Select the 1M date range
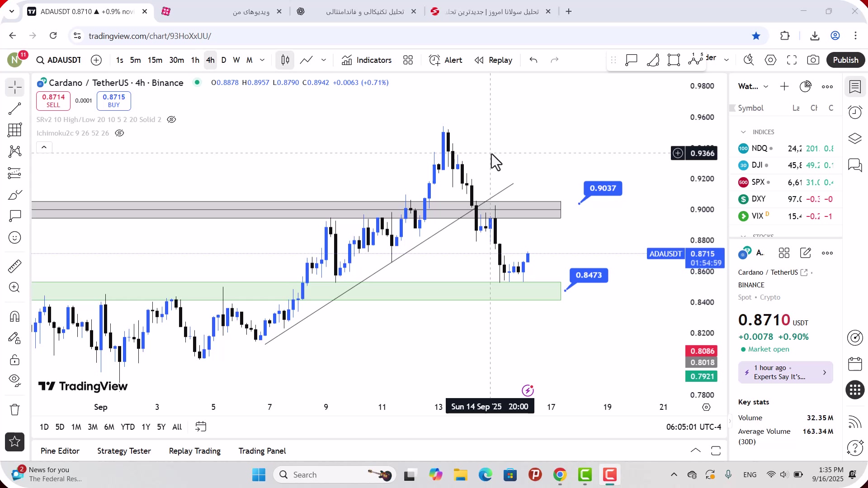868x488 pixels. click(76, 427)
